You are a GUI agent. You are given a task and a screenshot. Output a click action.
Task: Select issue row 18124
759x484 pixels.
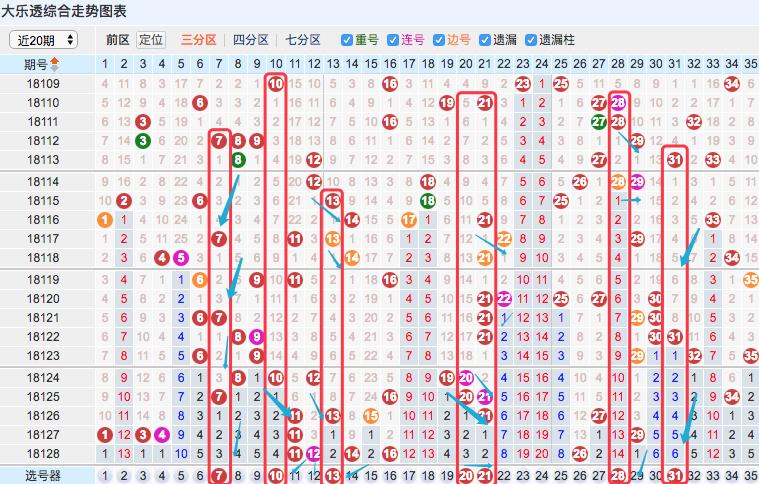tap(43, 378)
